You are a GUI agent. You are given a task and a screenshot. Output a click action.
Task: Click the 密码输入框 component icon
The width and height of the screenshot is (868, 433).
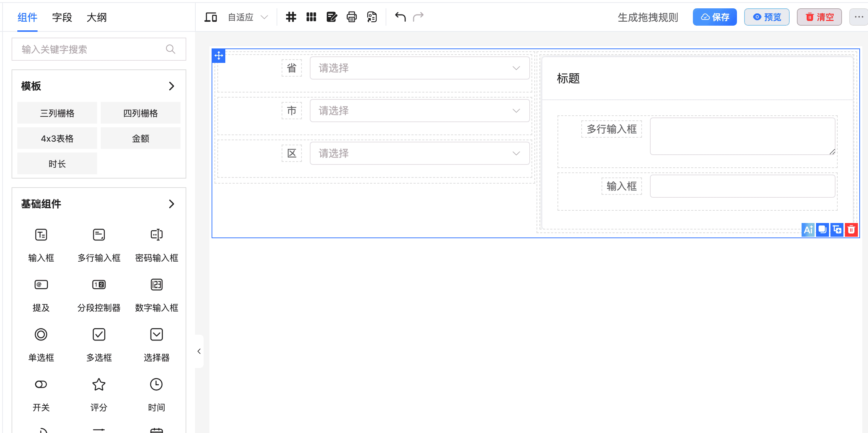tap(157, 235)
